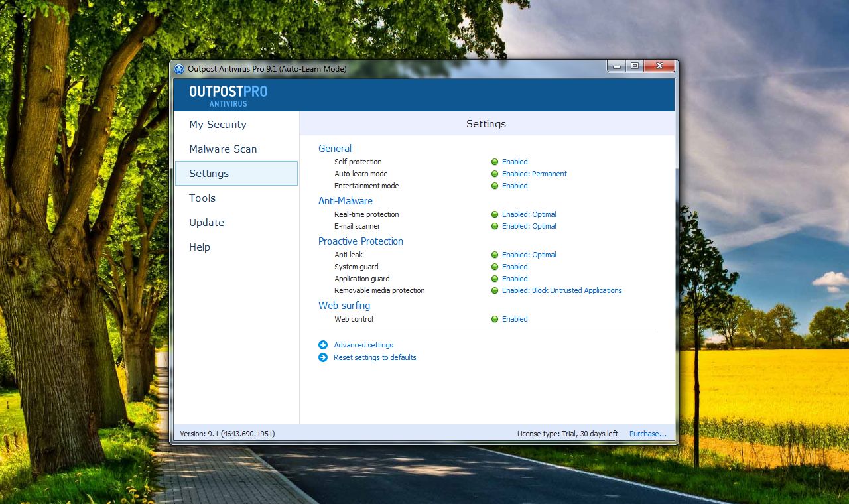Click the Auto-learn mode label
Viewport: 849px width, 504px height.
361,174
